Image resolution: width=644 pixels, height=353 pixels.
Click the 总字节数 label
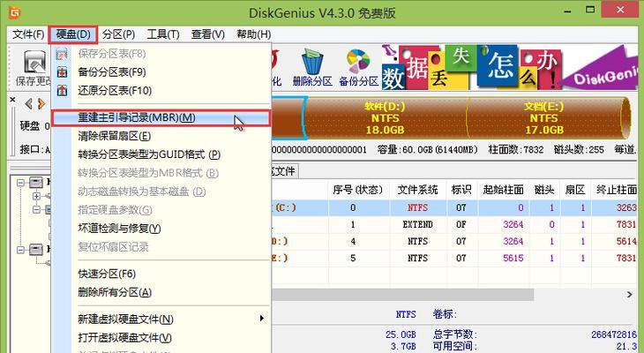455,334
